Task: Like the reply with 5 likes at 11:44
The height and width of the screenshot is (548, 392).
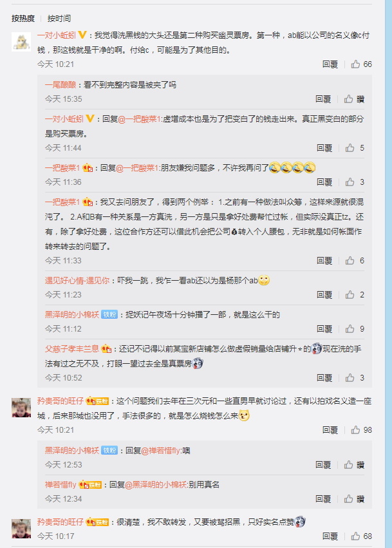Action: [355, 148]
